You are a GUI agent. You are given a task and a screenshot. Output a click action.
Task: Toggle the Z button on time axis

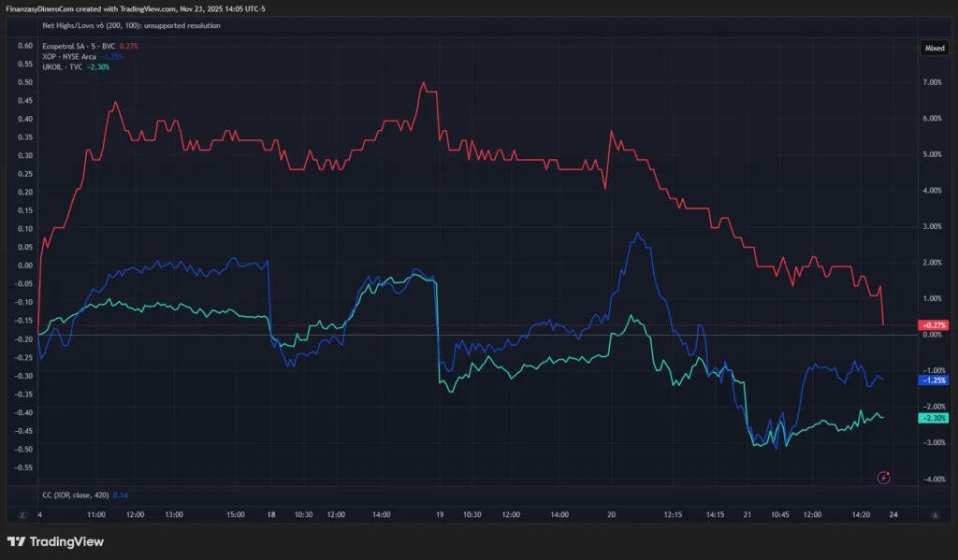21,514
